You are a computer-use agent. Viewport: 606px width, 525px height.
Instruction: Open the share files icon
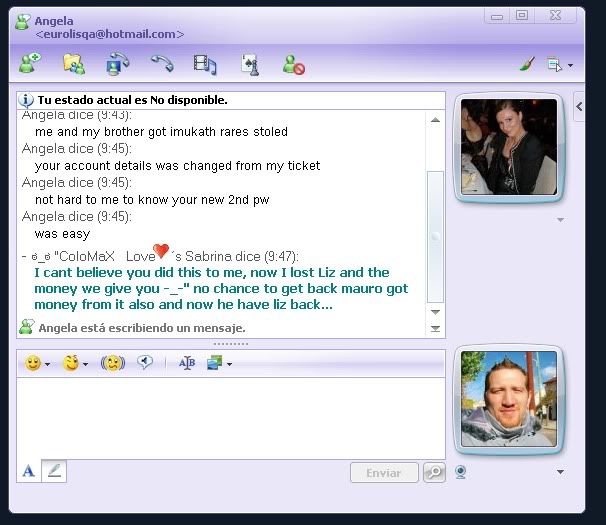pyautogui.click(x=73, y=64)
